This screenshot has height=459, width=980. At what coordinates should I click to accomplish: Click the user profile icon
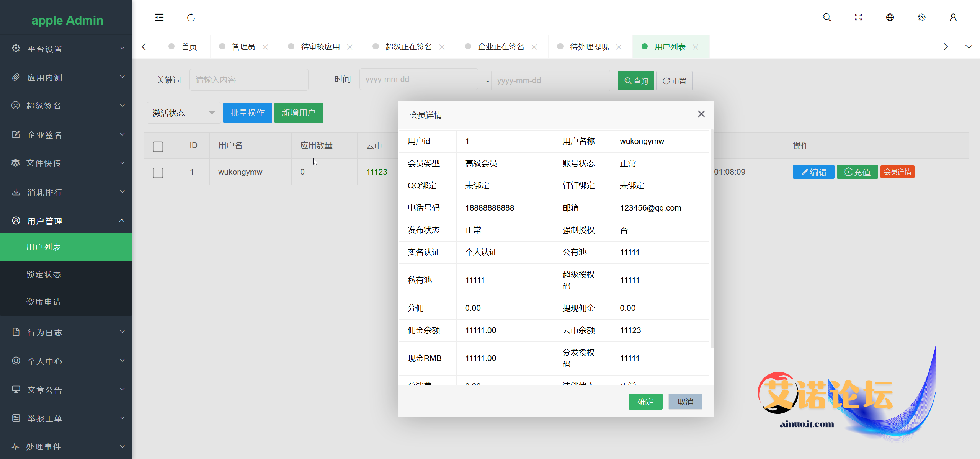pos(953,18)
